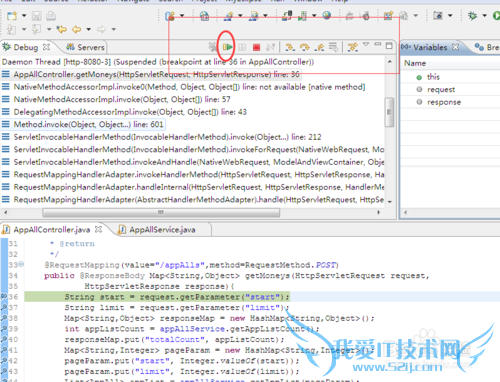Click Next Annotation icon in toolbar
500x382 pixels.
(x=12, y=30)
